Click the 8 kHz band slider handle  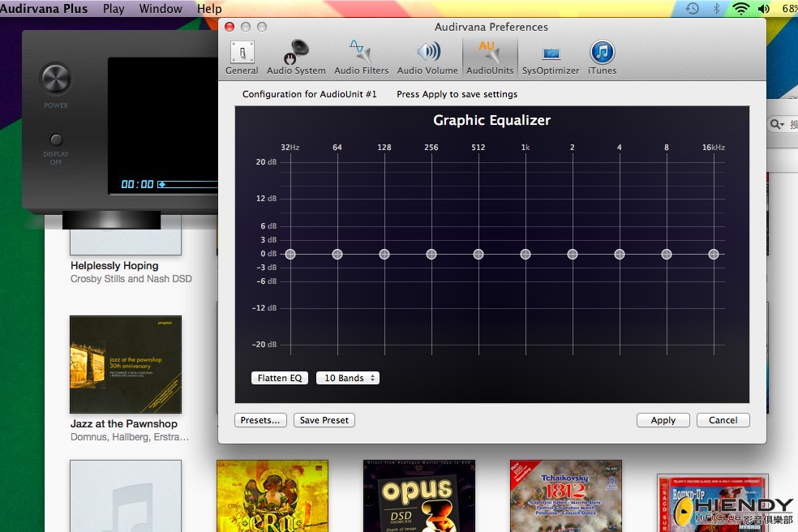coord(666,254)
